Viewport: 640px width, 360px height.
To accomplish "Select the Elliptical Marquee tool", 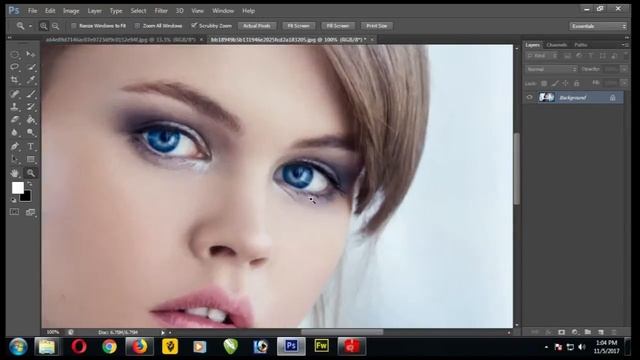I will (x=15, y=54).
